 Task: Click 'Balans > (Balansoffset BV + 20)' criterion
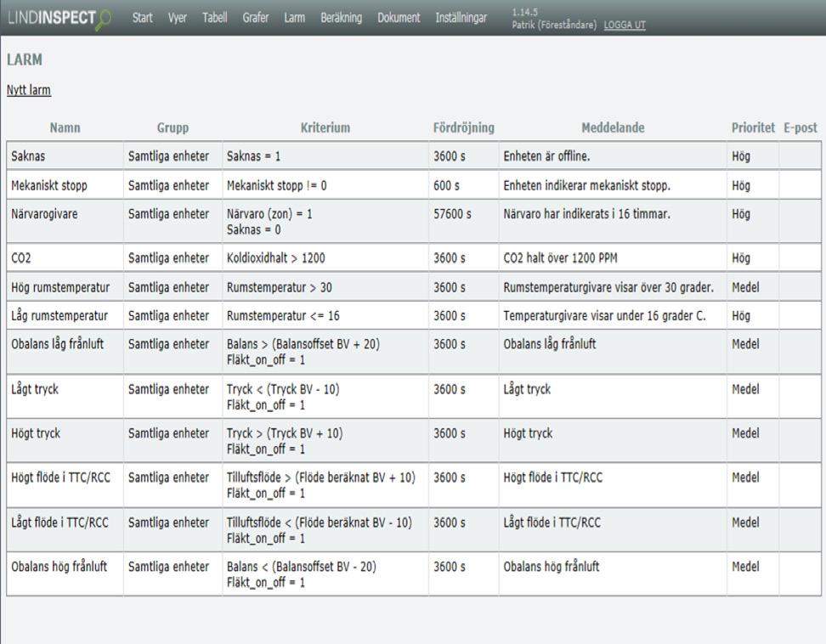[303, 344]
